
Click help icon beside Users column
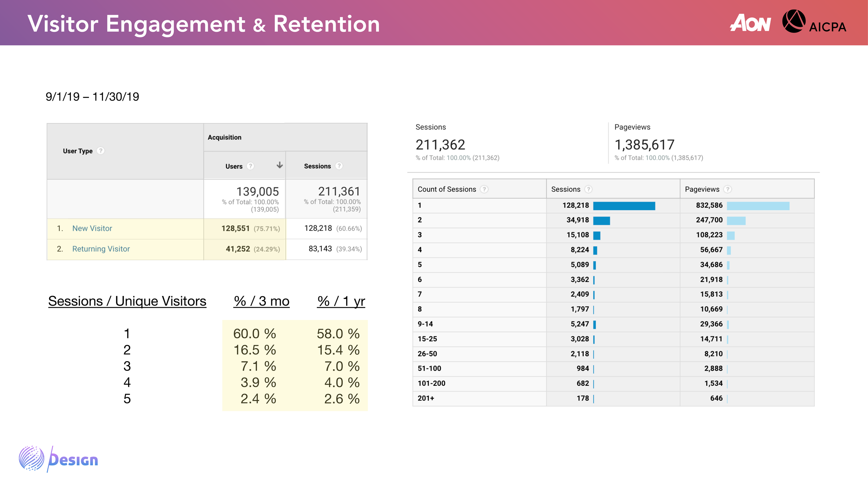(x=250, y=166)
